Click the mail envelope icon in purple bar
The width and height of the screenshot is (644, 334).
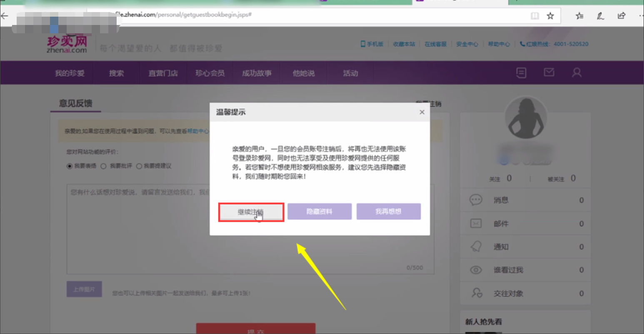(x=549, y=72)
